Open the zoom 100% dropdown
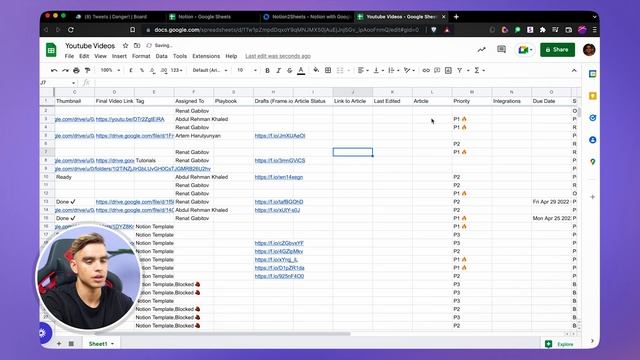Screen dimensions: 640x360 click(110, 71)
